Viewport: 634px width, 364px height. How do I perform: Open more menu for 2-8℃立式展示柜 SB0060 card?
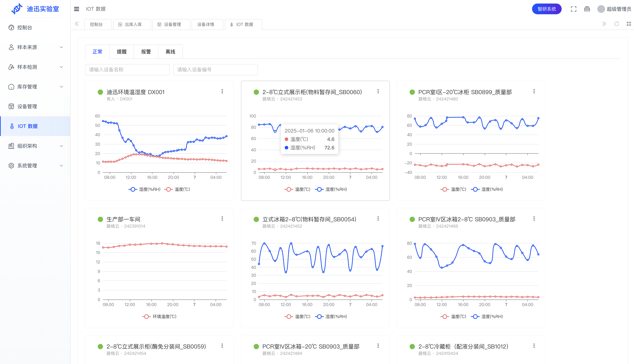[x=378, y=91]
